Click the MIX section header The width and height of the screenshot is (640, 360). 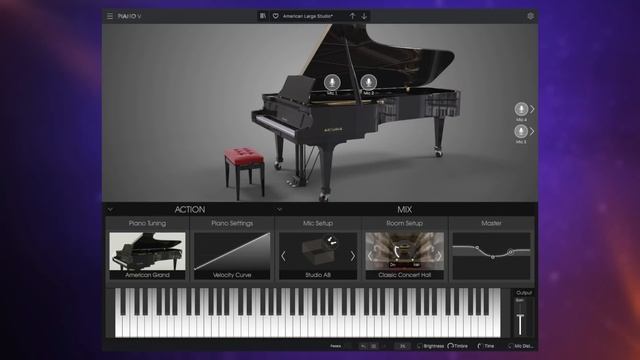[x=404, y=210]
